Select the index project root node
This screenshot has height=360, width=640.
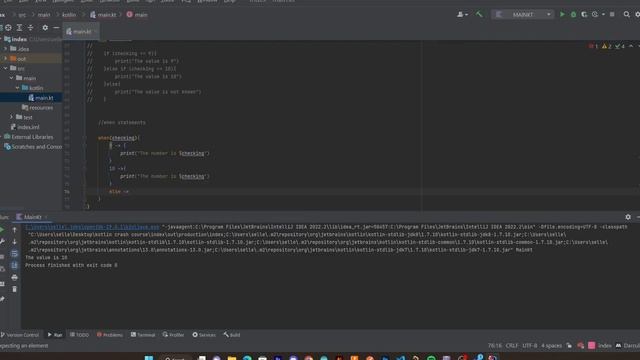19,39
